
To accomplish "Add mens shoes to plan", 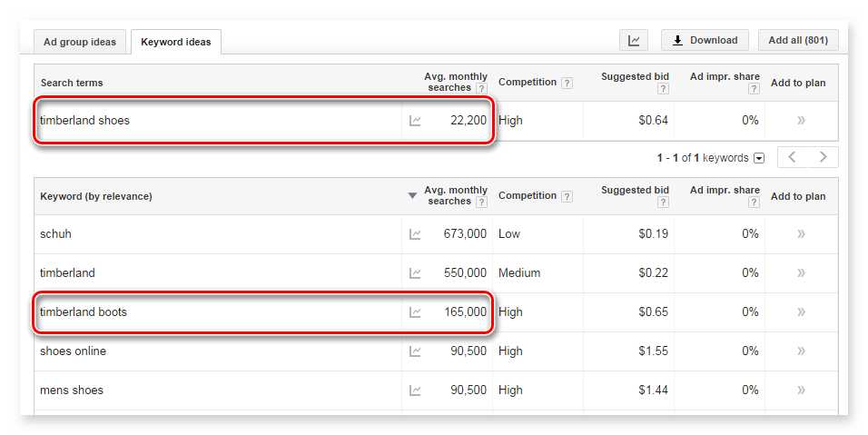I will point(801,391).
